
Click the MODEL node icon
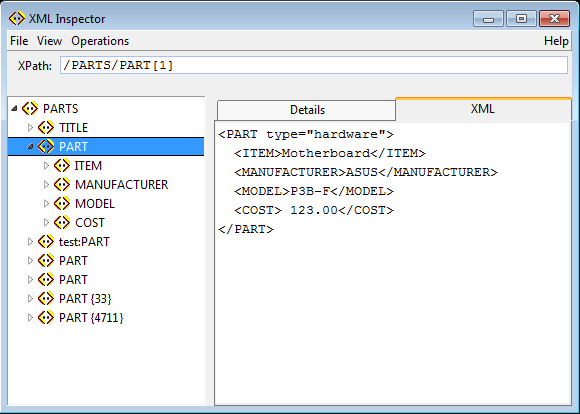point(62,203)
